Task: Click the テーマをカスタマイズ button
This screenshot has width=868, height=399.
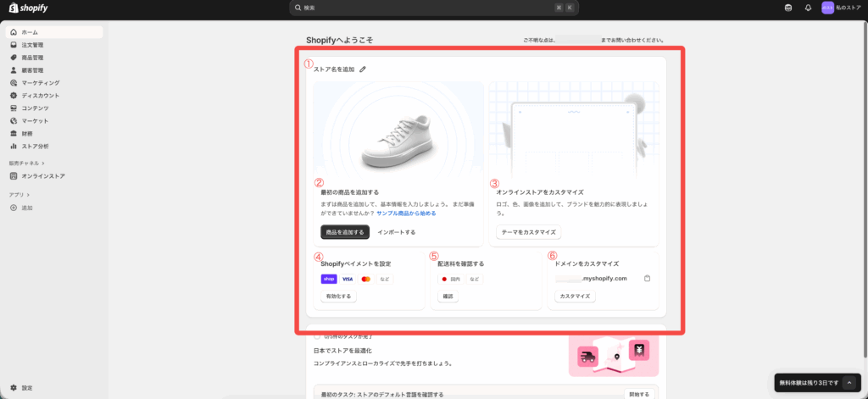Action: click(528, 232)
